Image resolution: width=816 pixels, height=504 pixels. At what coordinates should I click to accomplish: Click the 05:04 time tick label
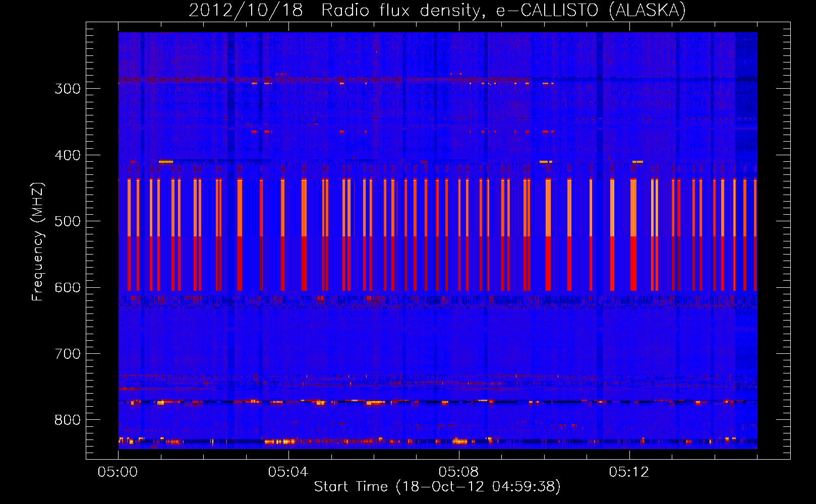288,472
